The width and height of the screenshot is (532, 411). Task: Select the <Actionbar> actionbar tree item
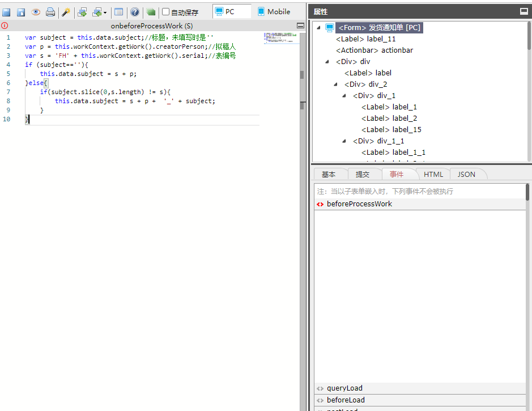374,50
